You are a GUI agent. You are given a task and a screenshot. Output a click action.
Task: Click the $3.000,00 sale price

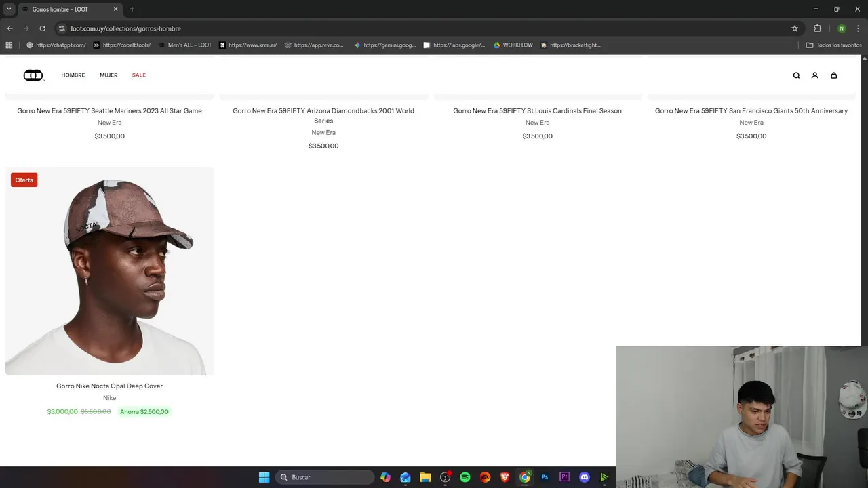(x=62, y=411)
